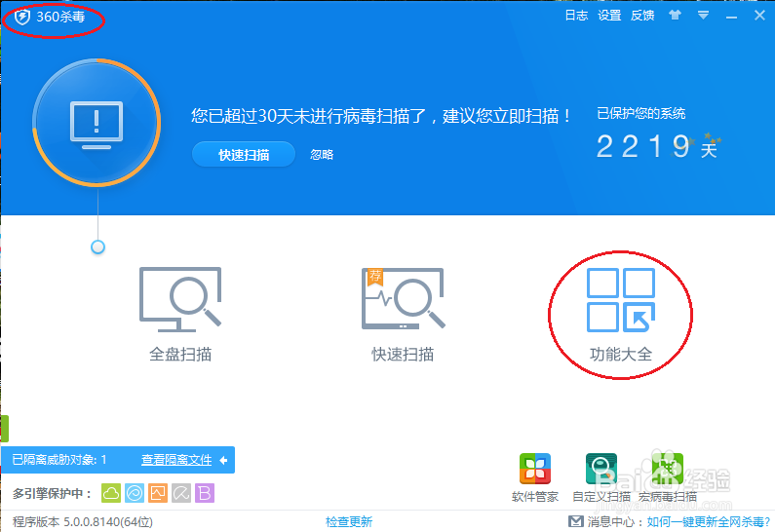Open the skin (shirt) icon
Image resolution: width=775 pixels, height=532 pixels.
tap(675, 16)
